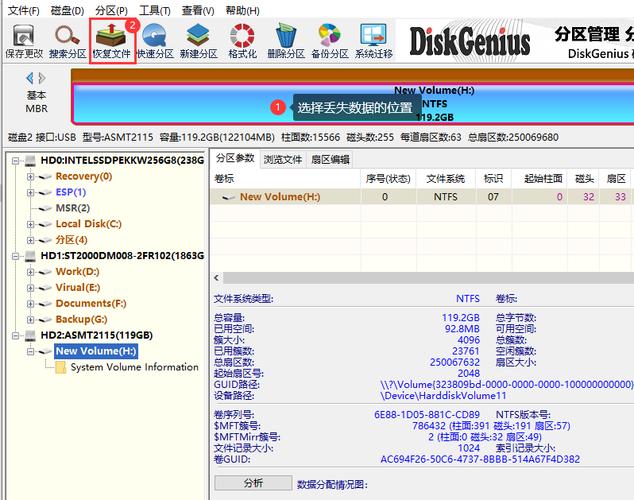
Task: Click the 保存更改 (Save changes) toolbar icon
Action: pyautogui.click(x=24, y=41)
